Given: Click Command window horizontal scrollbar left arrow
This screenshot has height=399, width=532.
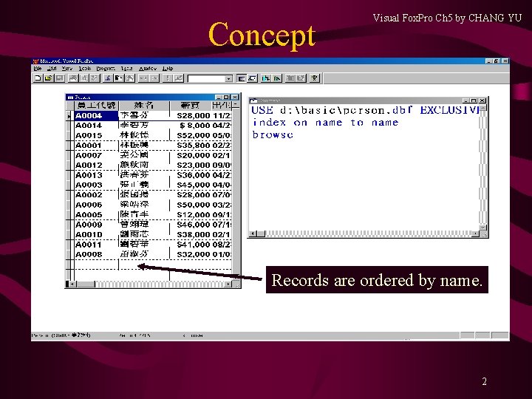Looking at the screenshot, I should tap(253, 233).
